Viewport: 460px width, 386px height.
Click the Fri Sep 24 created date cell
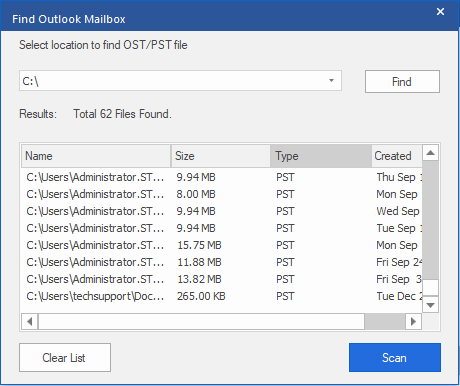pyautogui.click(x=399, y=262)
